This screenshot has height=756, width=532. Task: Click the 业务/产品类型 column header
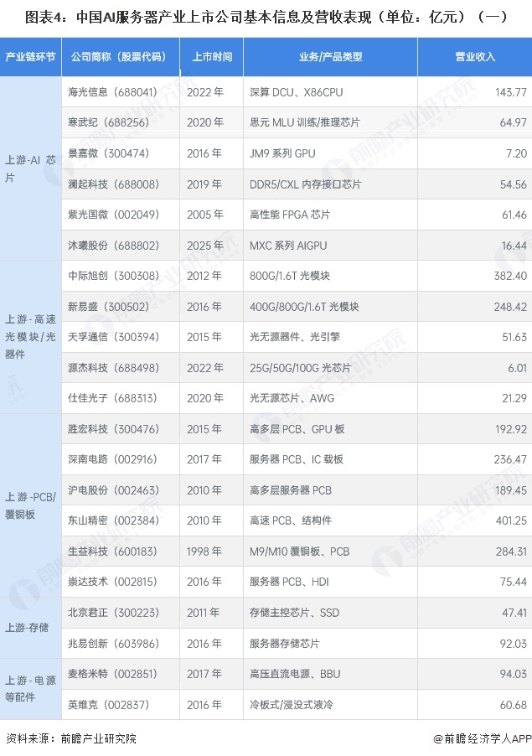[x=331, y=57]
